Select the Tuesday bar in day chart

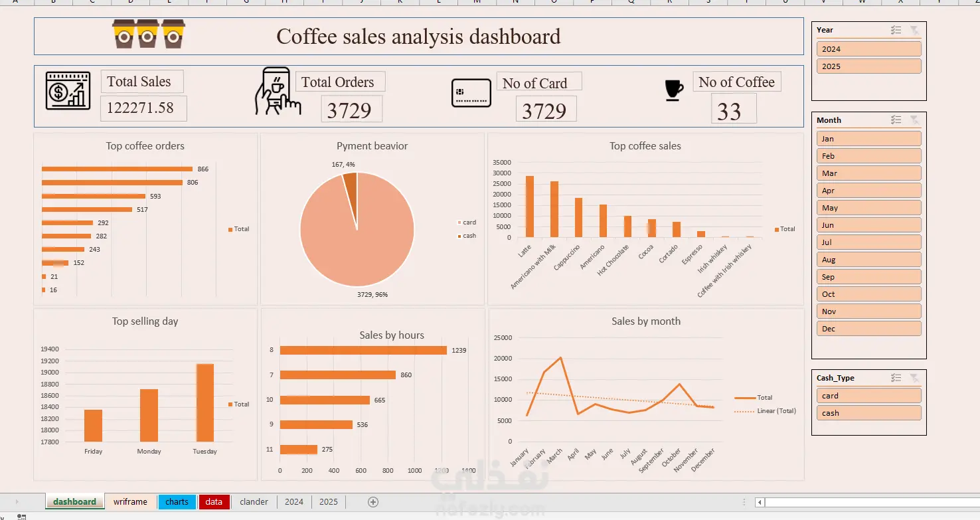(205, 402)
